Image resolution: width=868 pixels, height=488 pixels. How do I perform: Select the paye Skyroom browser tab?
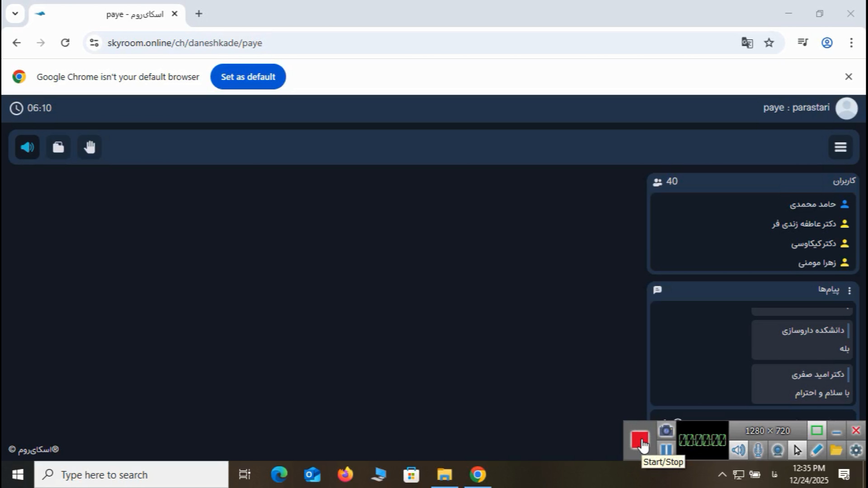tap(108, 14)
